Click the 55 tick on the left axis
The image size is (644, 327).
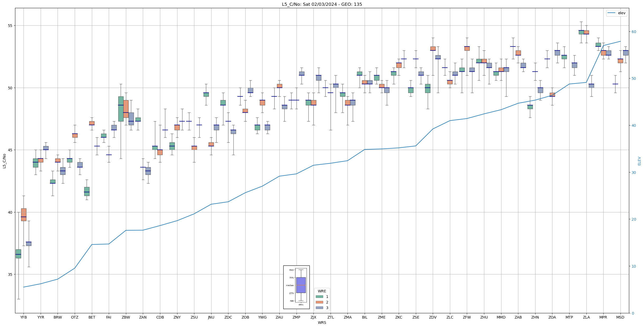tap(10, 26)
